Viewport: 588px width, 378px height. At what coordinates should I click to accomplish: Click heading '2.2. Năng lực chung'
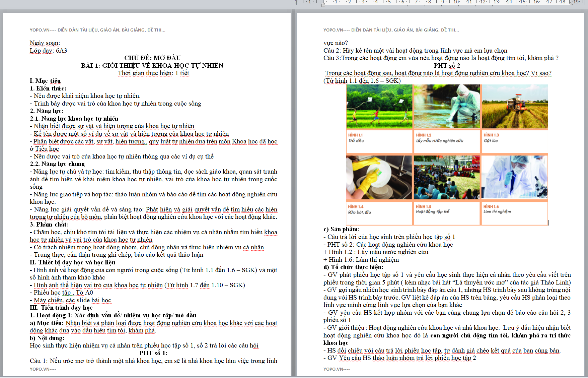57,164
